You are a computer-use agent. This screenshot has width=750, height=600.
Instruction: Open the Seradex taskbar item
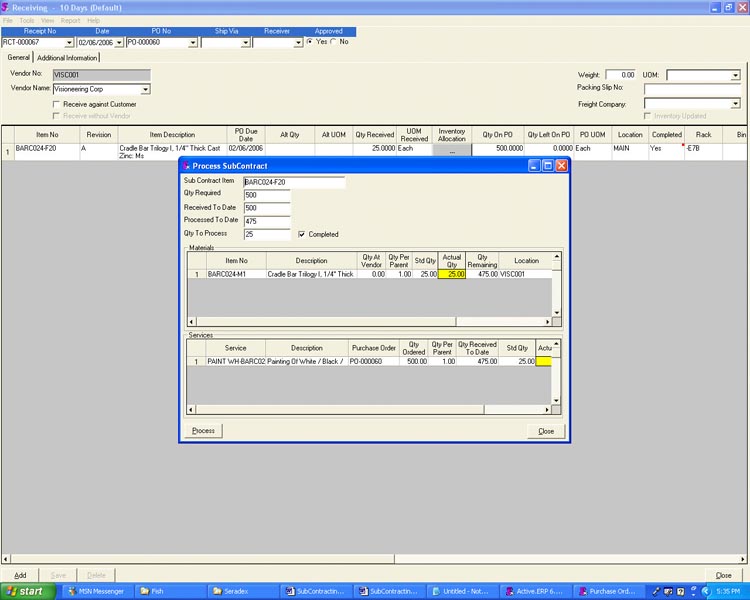click(x=241, y=591)
